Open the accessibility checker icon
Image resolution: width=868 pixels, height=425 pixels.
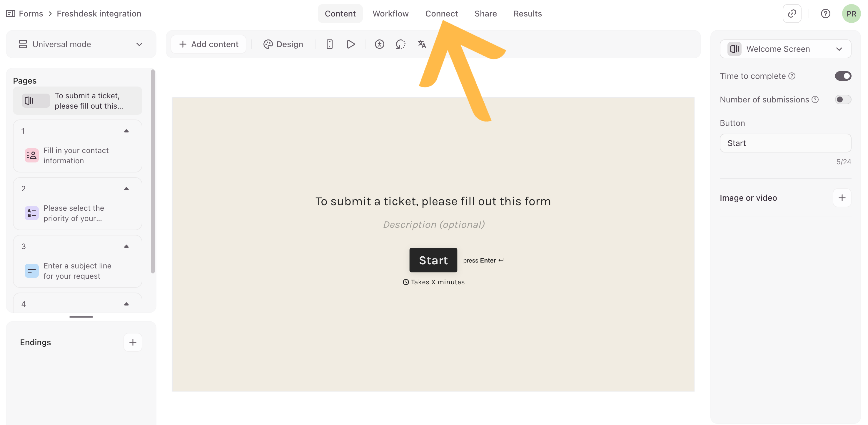[379, 44]
